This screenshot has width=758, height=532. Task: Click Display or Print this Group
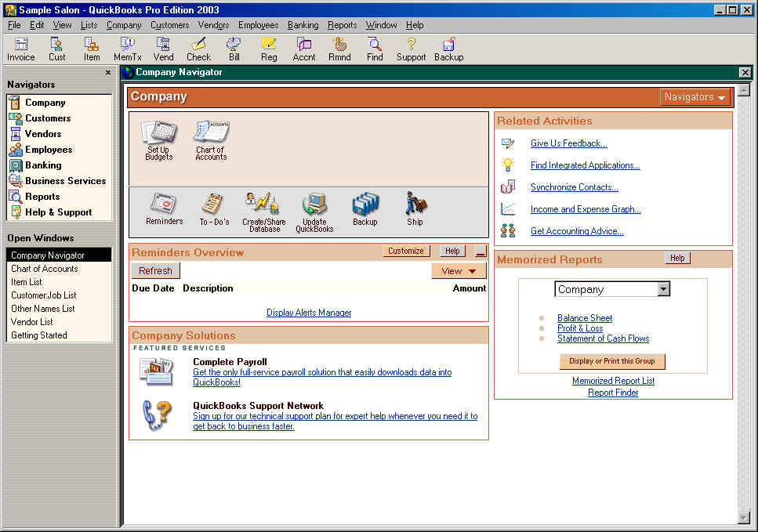(612, 361)
